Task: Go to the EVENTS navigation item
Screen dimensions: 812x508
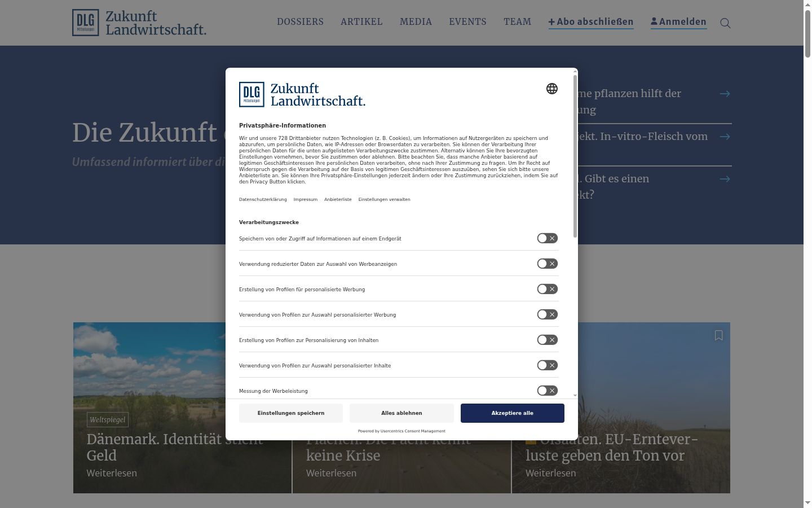Action: [x=467, y=21]
